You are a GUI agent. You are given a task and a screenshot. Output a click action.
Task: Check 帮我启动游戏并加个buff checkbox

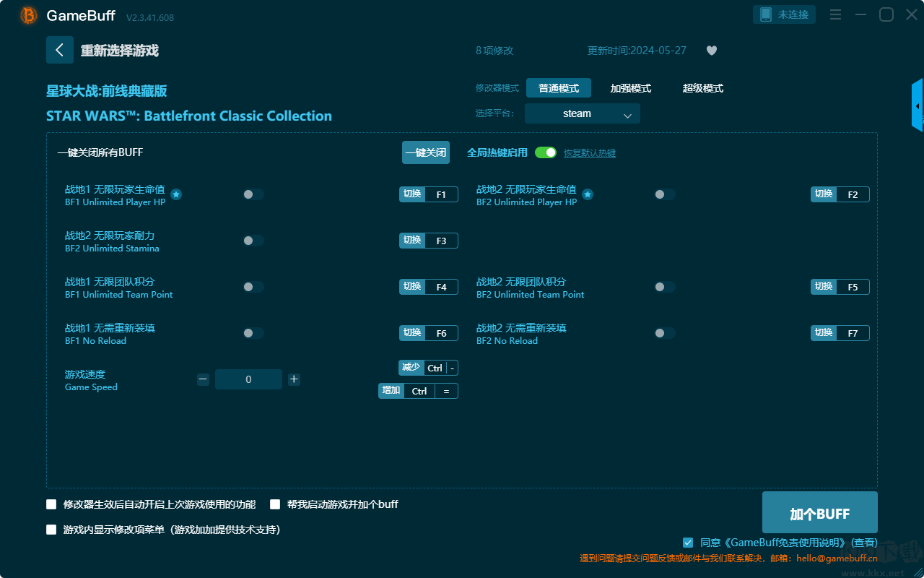(275, 504)
